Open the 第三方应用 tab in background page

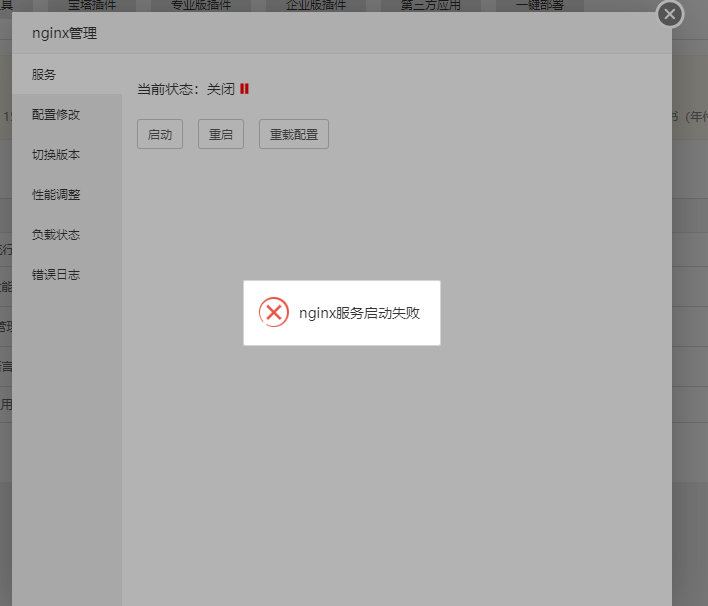pyautogui.click(x=431, y=5)
